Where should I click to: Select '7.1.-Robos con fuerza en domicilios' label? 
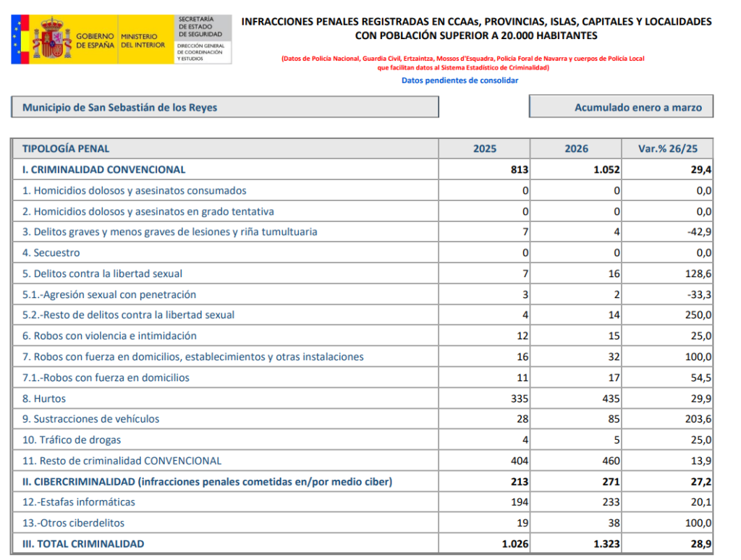pos(106,378)
